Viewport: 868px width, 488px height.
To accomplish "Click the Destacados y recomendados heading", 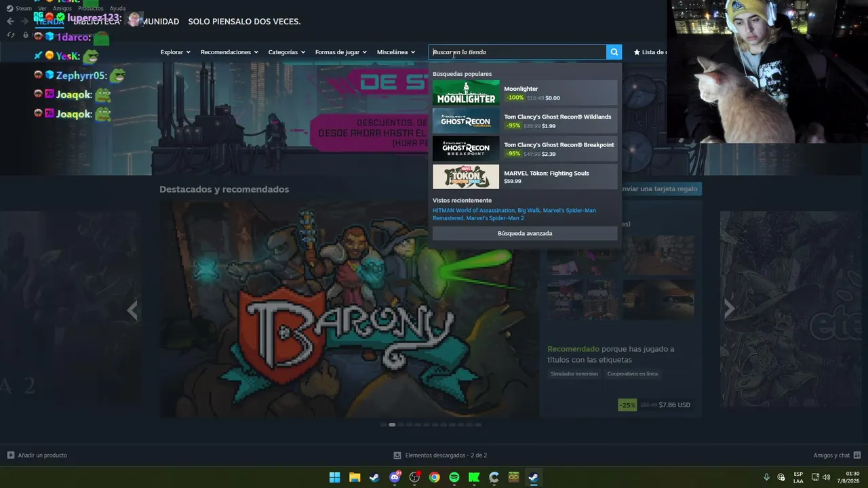I will 224,189.
